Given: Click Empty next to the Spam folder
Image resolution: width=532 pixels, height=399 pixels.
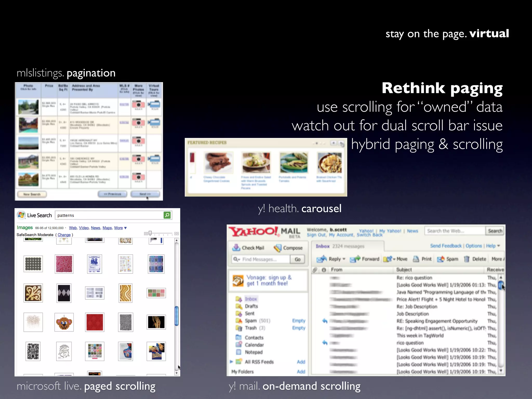Looking at the screenshot, I should click(298, 321).
